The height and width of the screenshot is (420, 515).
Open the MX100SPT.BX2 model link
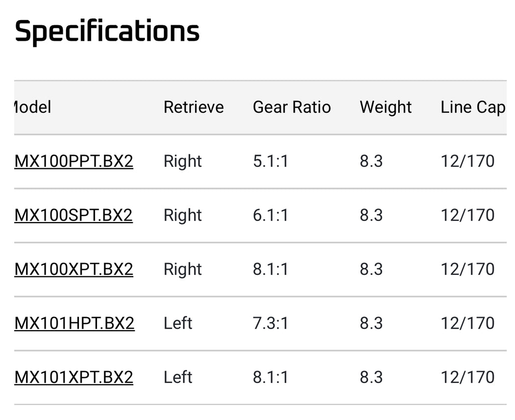[x=73, y=215]
